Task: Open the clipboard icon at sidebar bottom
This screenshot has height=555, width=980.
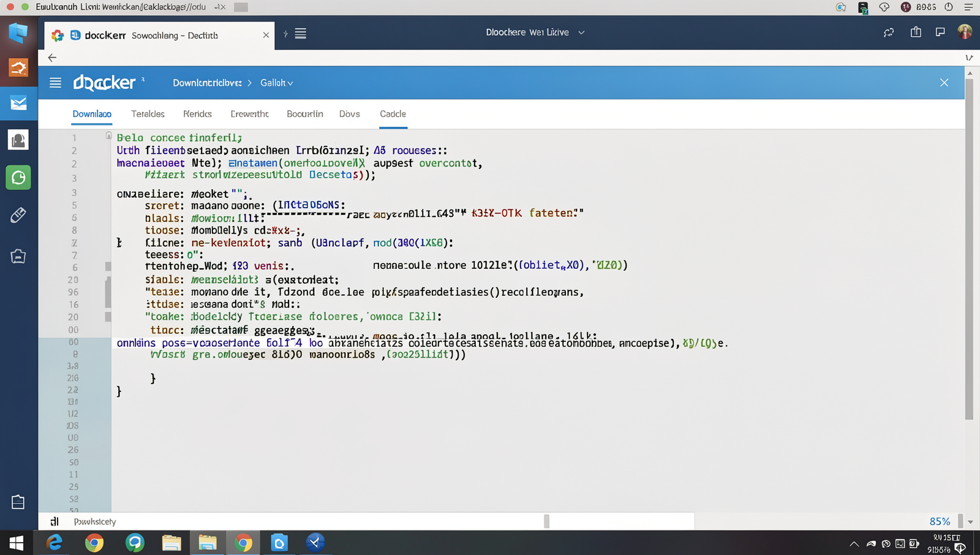Action: coord(18,502)
